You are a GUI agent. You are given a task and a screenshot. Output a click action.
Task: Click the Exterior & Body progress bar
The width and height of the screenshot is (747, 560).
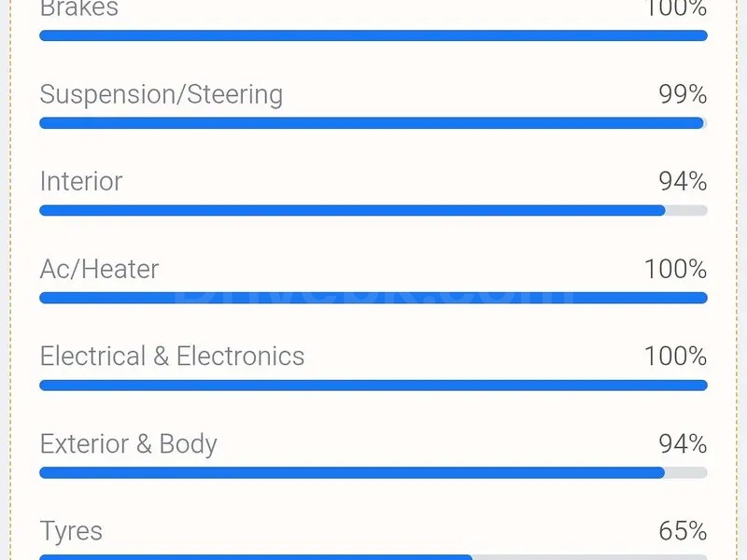click(373, 473)
